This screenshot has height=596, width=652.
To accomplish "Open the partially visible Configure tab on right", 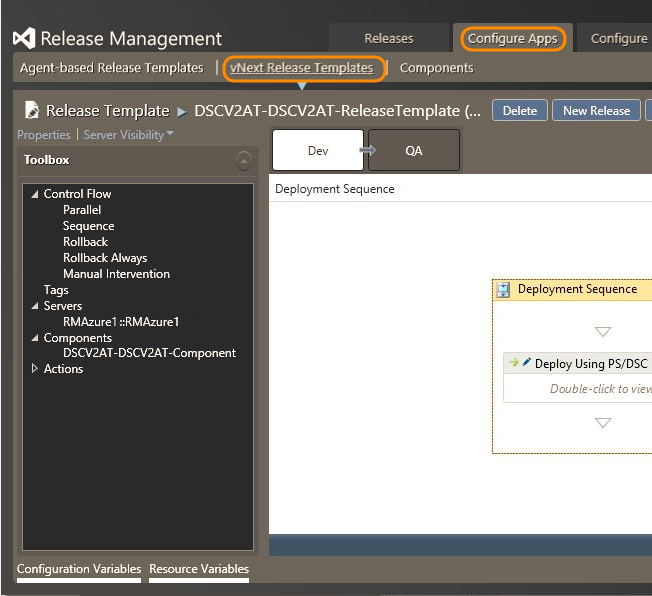I will tap(617, 38).
